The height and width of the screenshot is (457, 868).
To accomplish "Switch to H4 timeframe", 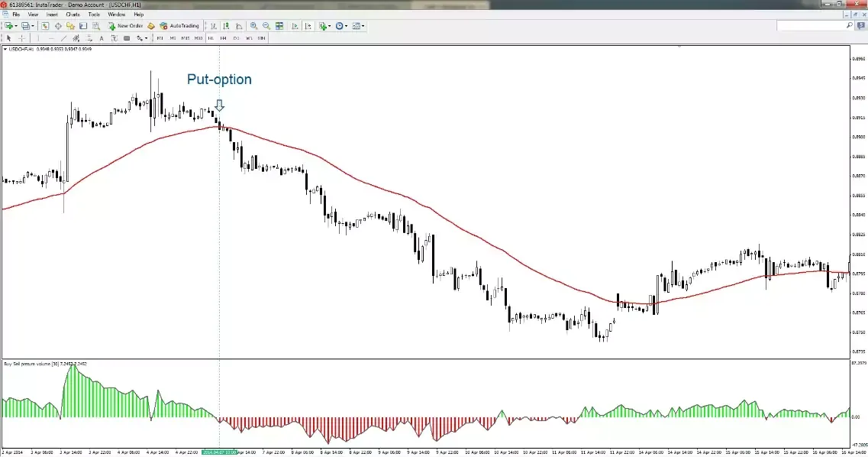I will click(x=223, y=38).
